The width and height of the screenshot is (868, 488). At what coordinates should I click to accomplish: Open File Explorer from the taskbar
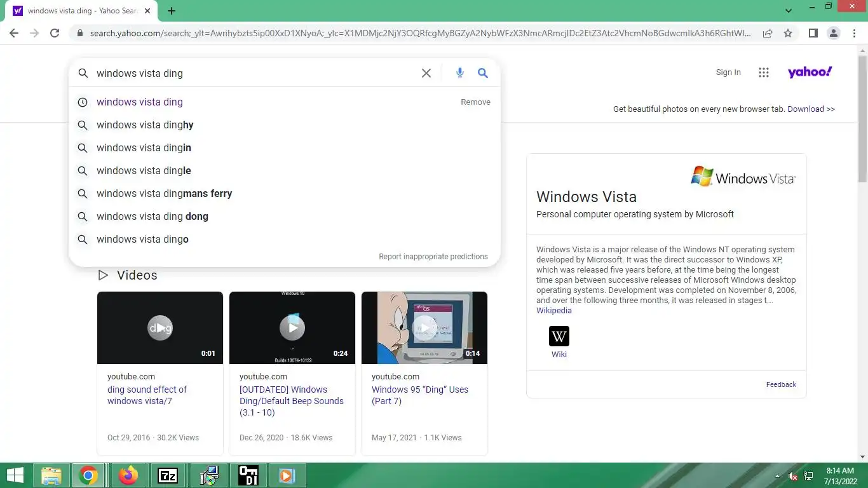click(51, 475)
